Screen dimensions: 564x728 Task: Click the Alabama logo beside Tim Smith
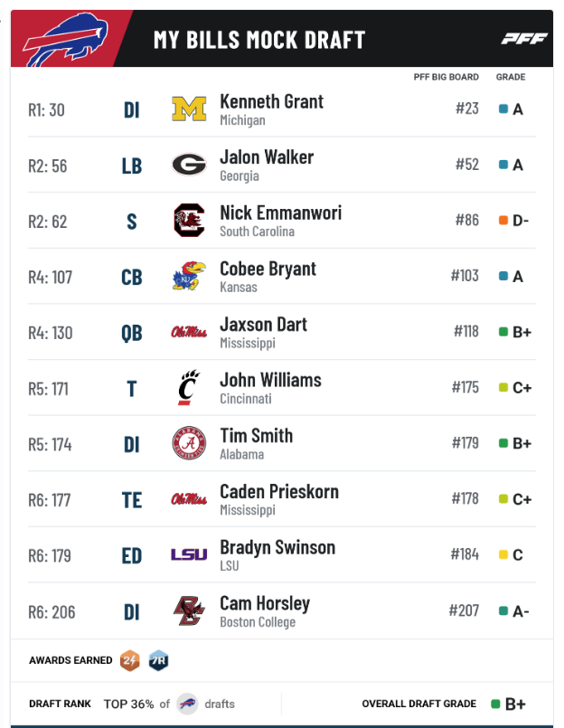pyautogui.click(x=189, y=443)
